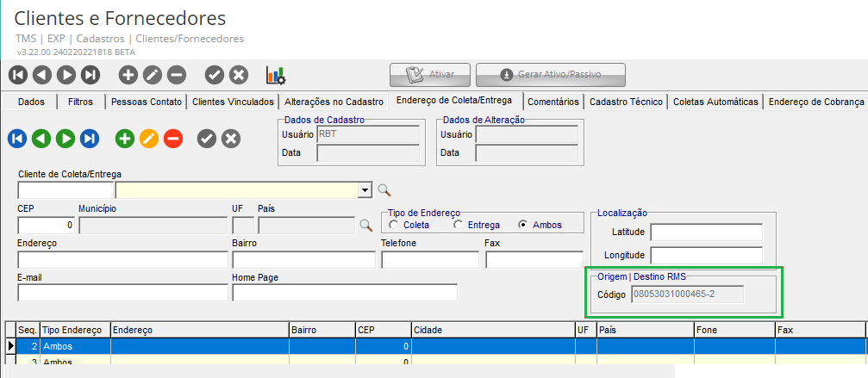
Task: Confirm address with checkmark in address toolbar
Action: coord(207,139)
